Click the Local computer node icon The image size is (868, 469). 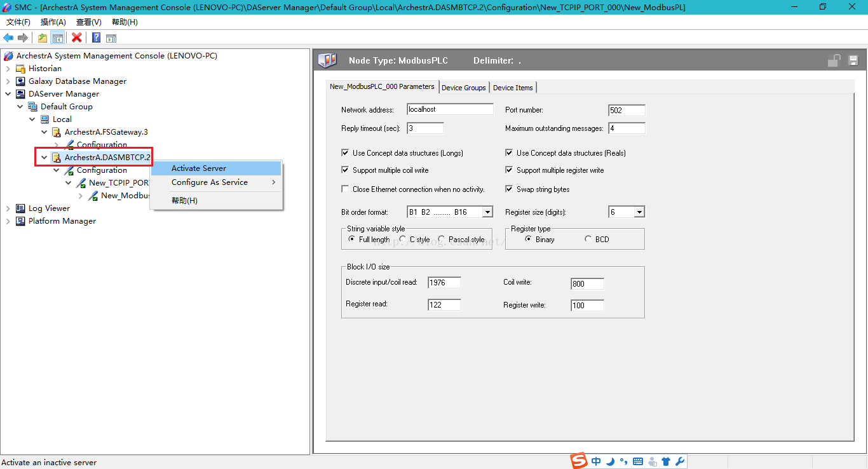tap(44, 119)
